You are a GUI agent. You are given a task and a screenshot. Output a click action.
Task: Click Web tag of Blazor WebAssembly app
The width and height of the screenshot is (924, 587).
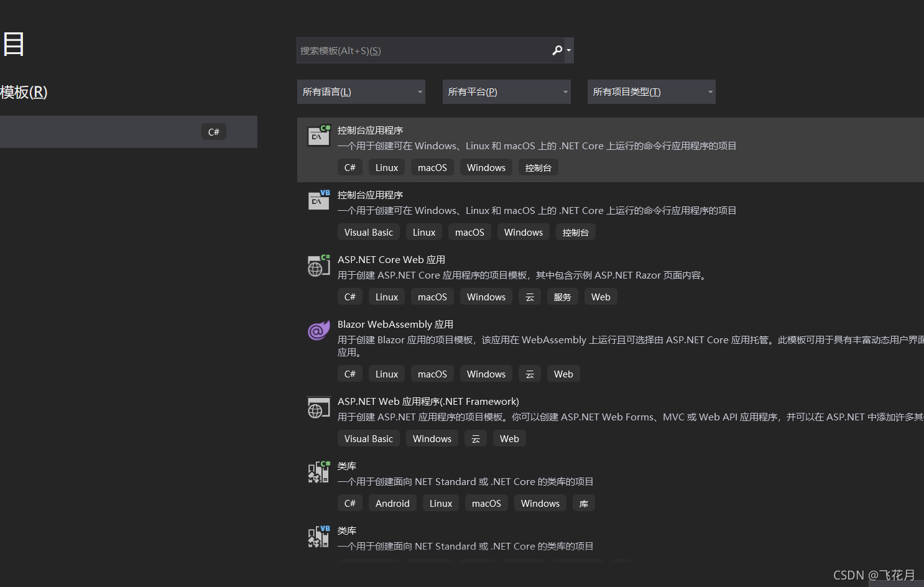(563, 374)
